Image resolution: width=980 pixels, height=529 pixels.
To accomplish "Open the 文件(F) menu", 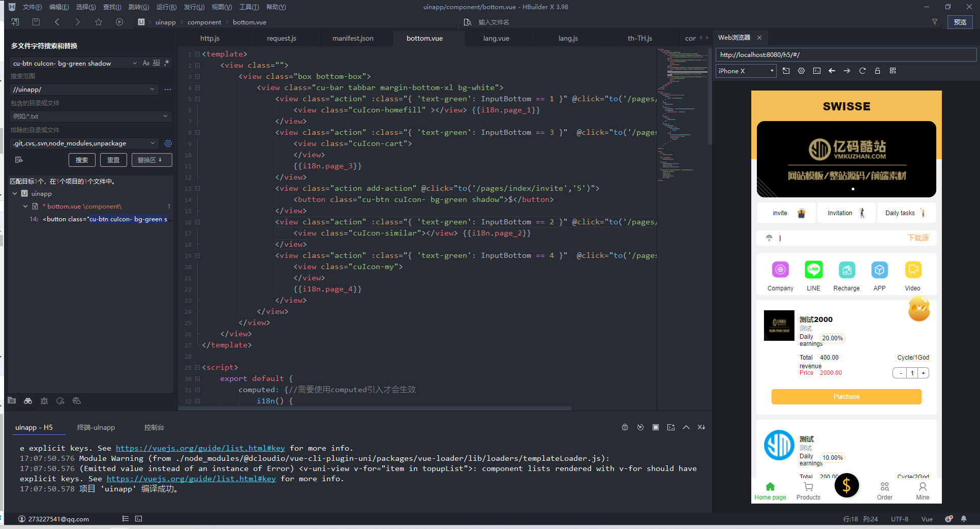I will [32, 7].
